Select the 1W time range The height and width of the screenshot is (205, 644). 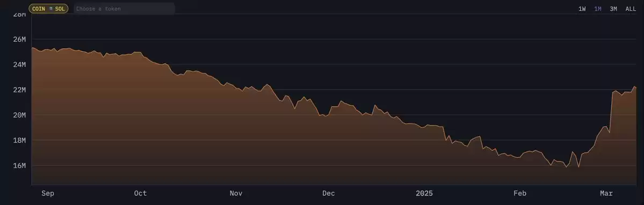point(582,9)
